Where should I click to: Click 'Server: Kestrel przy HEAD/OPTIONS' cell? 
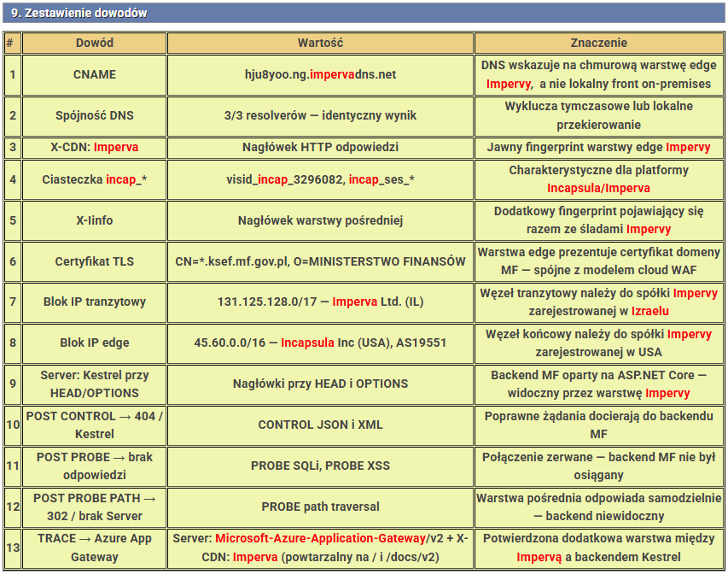94,384
